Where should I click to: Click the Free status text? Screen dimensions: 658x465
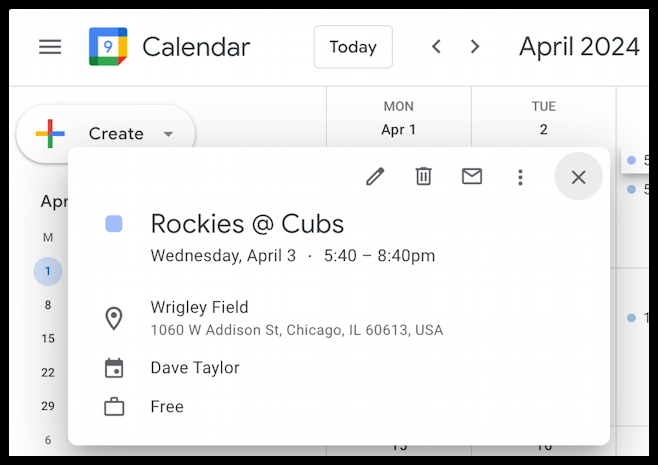167,406
